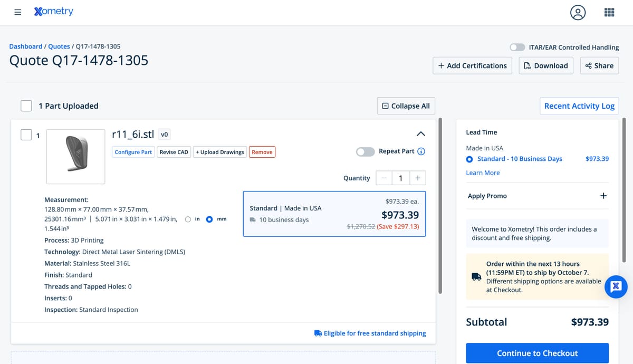Collapse the r11_6i.stl part card chevron

point(421,134)
